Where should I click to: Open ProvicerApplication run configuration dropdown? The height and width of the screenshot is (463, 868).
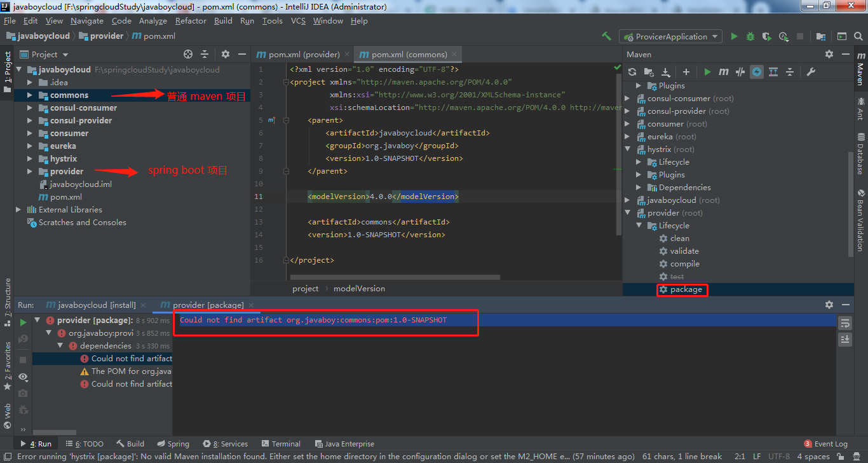(670, 36)
